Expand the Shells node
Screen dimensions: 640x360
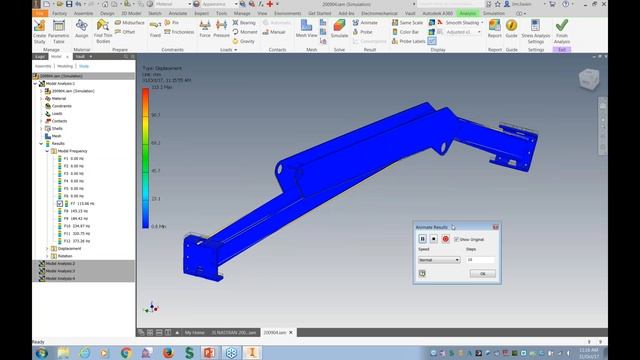(x=41, y=128)
